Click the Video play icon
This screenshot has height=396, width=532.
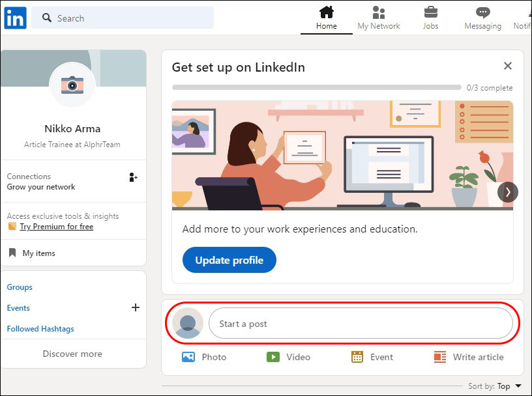coord(273,357)
